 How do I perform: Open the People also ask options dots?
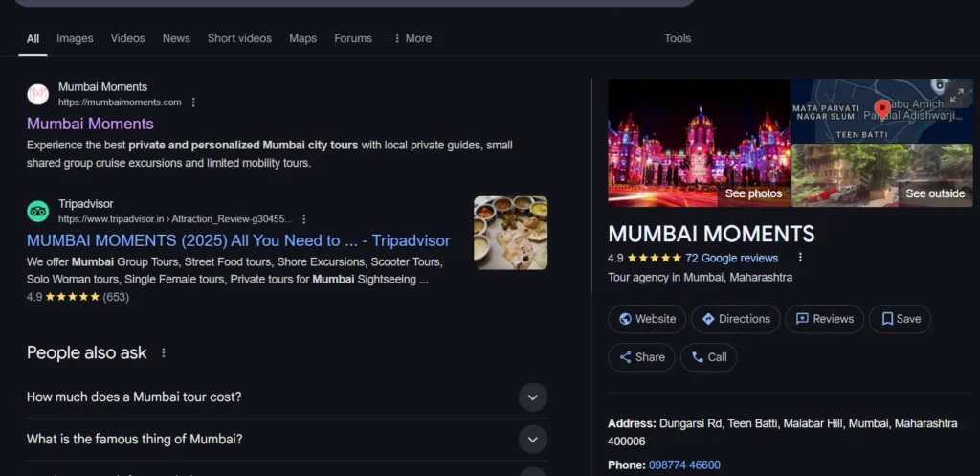[163, 352]
